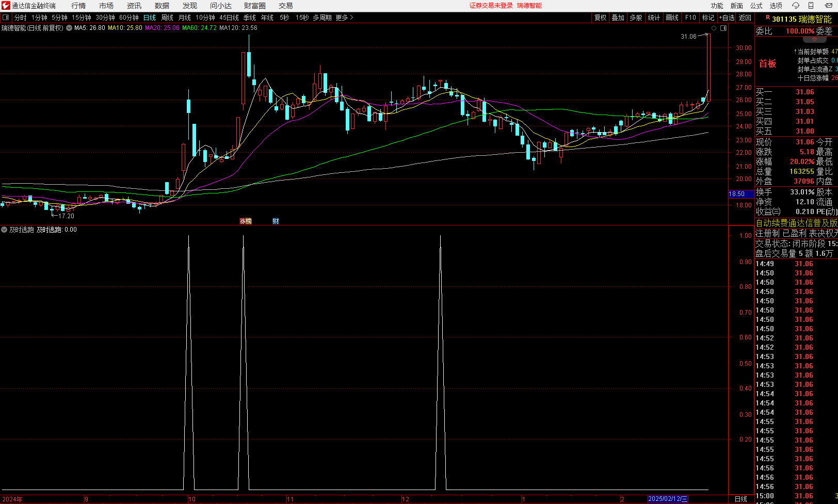Open the 版面 menu
This screenshot has height=504, width=838.
[x=737, y=6]
